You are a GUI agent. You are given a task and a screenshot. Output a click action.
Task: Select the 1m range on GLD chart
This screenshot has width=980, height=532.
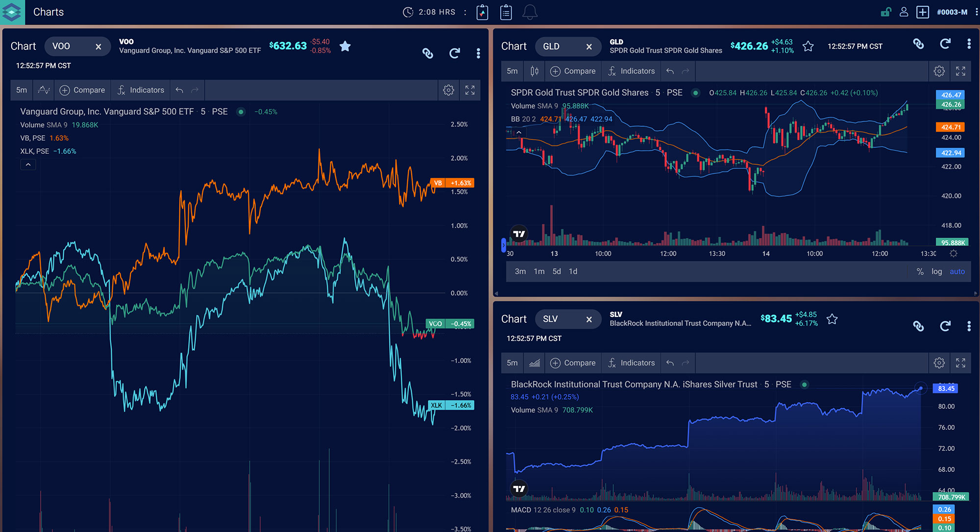click(539, 271)
